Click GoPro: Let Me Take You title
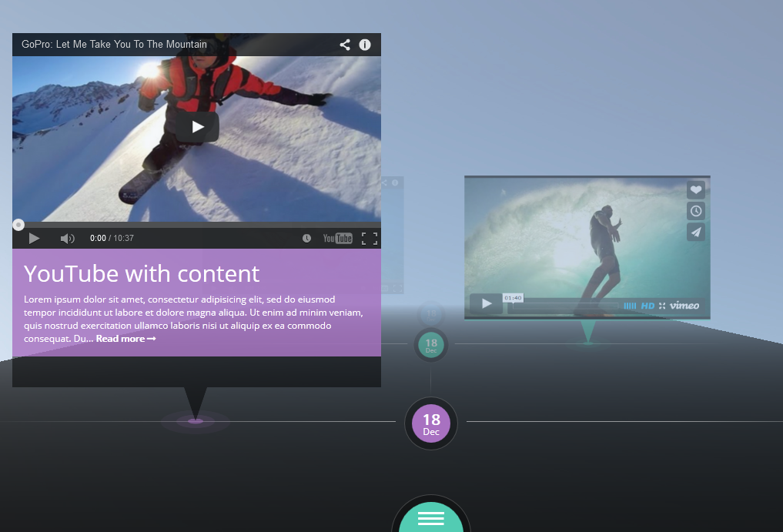This screenshot has height=532, width=783. coord(114,45)
